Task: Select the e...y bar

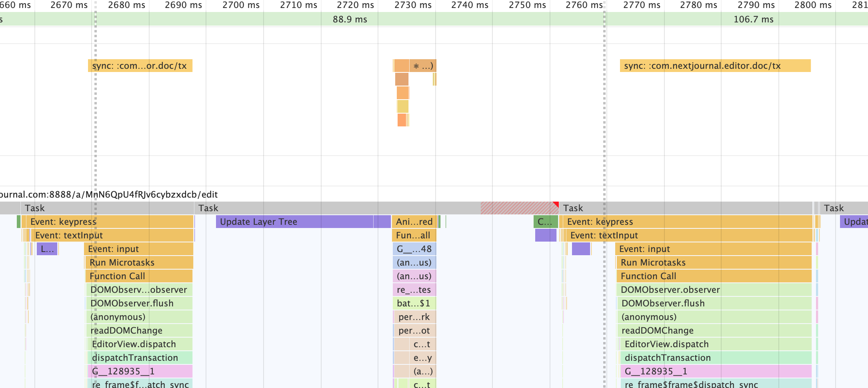Action: tap(423, 358)
